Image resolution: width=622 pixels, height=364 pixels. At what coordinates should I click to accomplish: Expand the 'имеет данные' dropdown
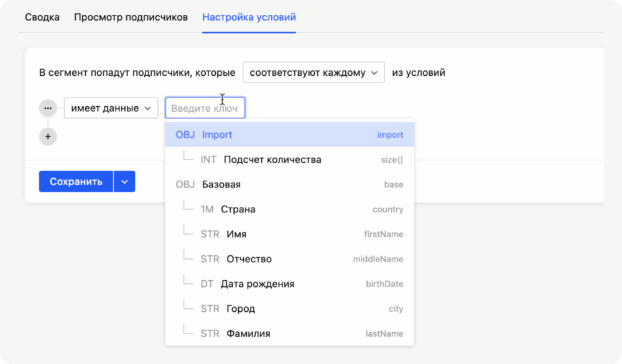pyautogui.click(x=111, y=108)
